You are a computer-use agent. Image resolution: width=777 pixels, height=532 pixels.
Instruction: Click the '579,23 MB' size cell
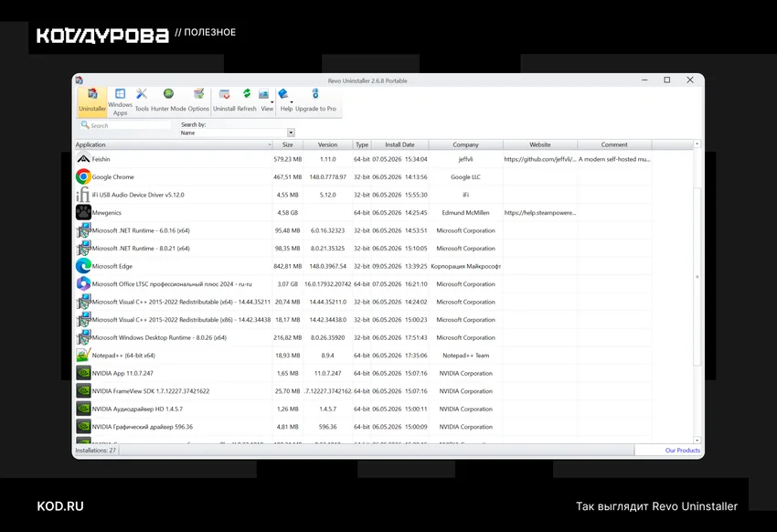click(x=287, y=159)
